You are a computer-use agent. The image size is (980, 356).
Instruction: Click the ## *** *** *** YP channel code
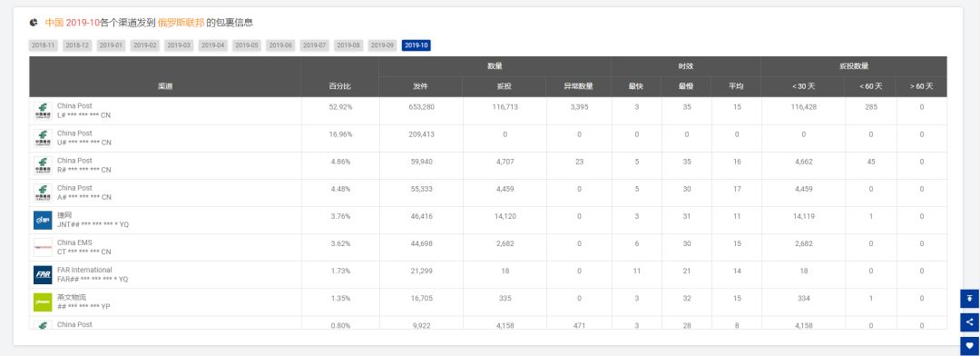click(x=83, y=307)
